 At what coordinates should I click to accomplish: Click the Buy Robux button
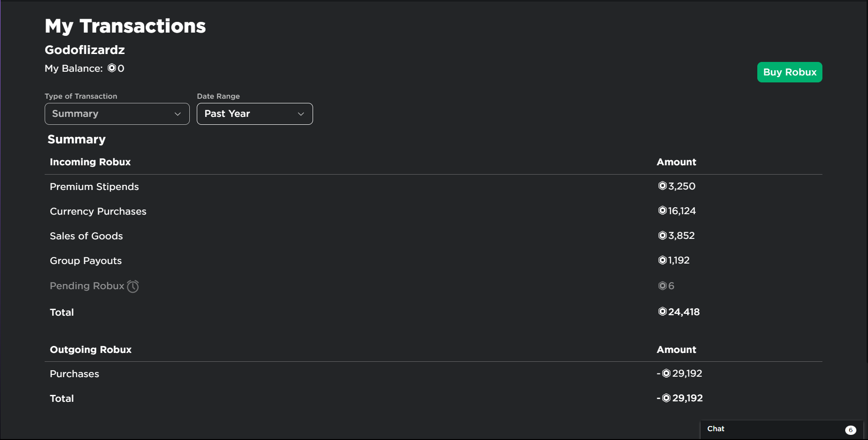tap(789, 72)
